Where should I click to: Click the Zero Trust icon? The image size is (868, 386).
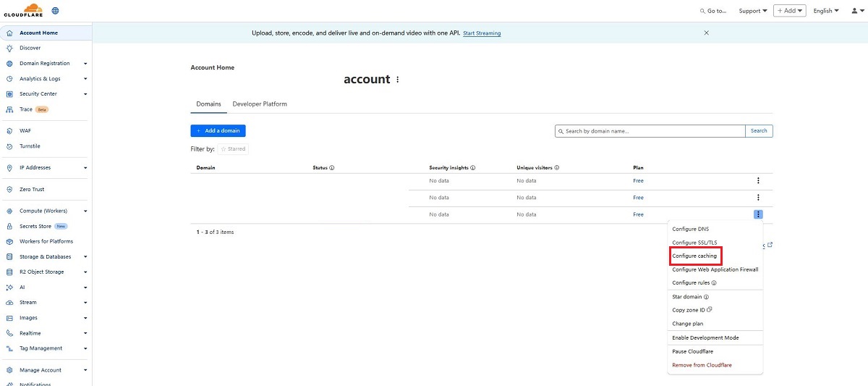9,189
